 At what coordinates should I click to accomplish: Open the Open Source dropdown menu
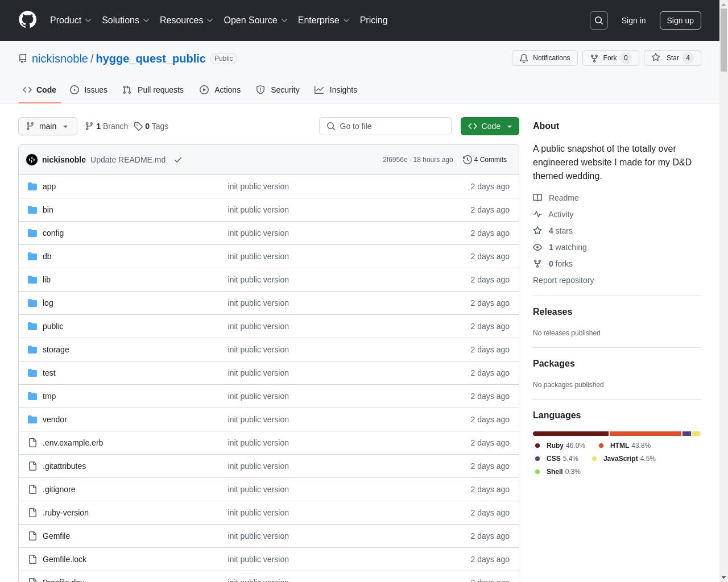point(256,20)
